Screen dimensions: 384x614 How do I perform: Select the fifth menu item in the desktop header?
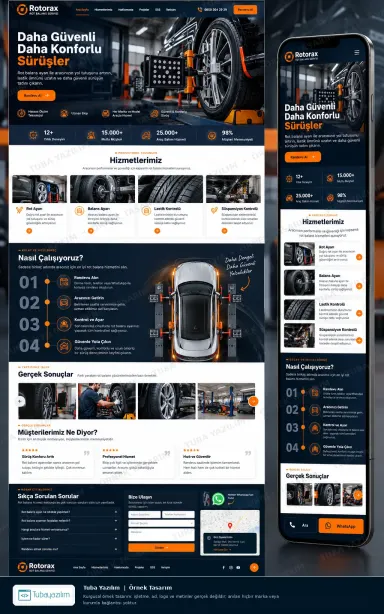tap(158, 9)
